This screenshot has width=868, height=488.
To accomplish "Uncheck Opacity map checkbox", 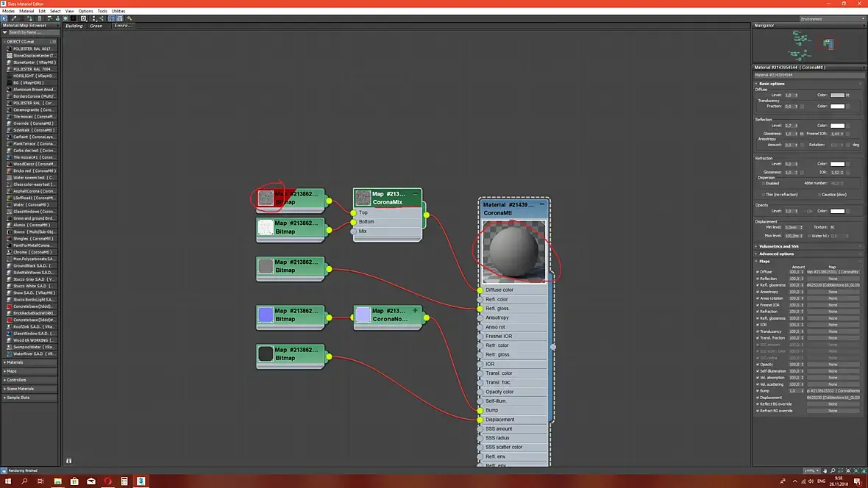I will pyautogui.click(x=757, y=364).
